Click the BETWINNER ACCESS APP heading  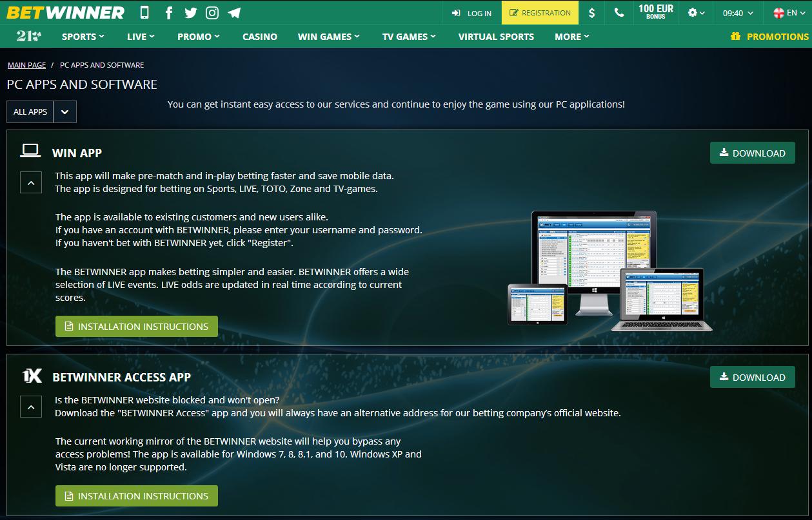pos(121,377)
